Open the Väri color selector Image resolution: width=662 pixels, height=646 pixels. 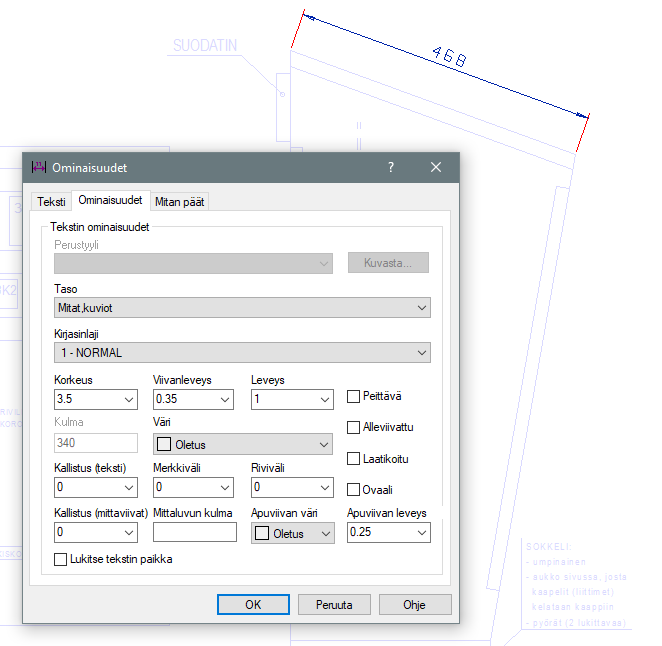tap(242, 444)
